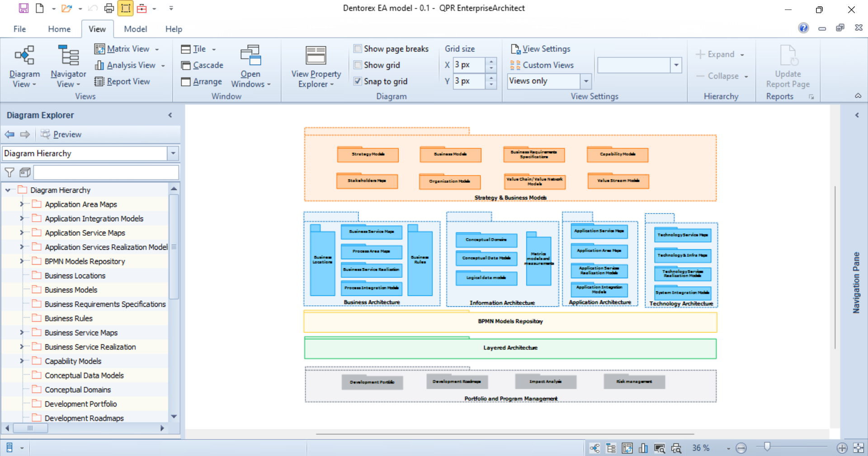Click the zoom in plus icon in status bar

[x=842, y=448]
